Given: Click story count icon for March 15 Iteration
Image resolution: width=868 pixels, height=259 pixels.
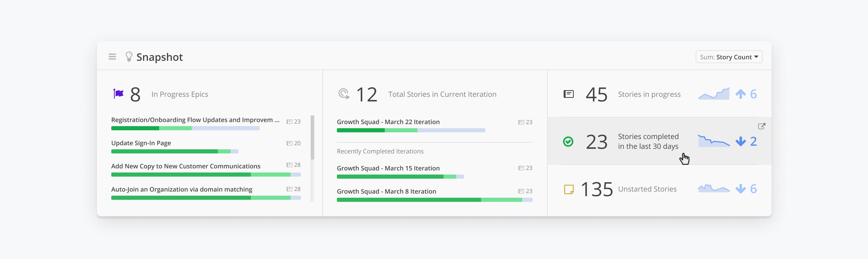Looking at the screenshot, I should click(521, 168).
